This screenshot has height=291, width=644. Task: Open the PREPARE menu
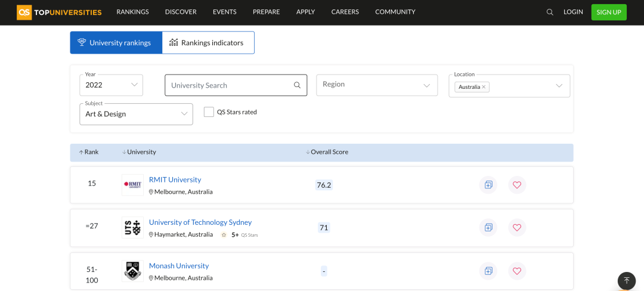click(x=266, y=12)
